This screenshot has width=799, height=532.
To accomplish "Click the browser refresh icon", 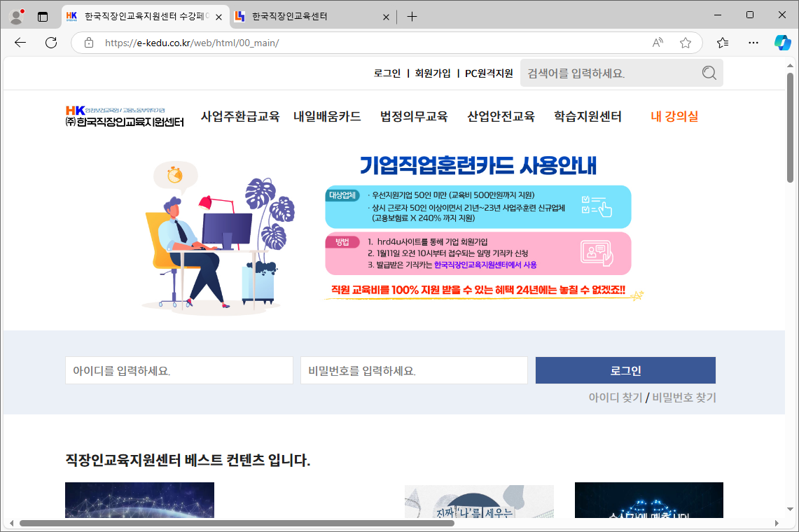I will pos(50,43).
